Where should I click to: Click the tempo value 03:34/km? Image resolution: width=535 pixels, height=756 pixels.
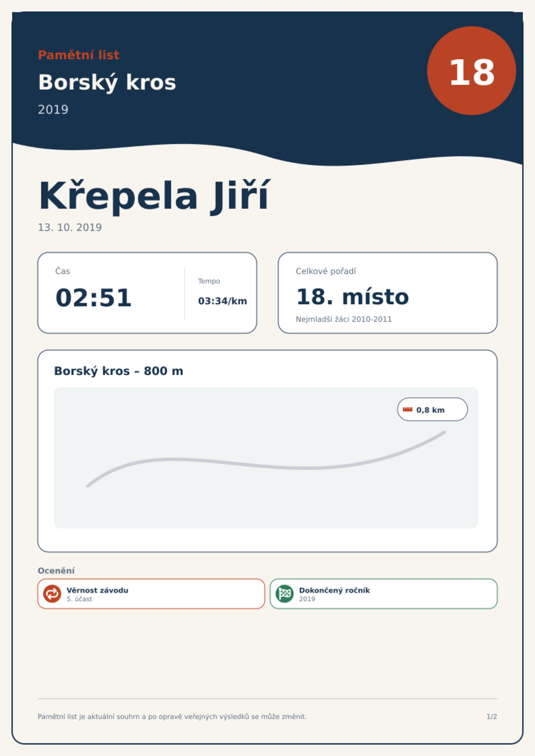tap(222, 301)
